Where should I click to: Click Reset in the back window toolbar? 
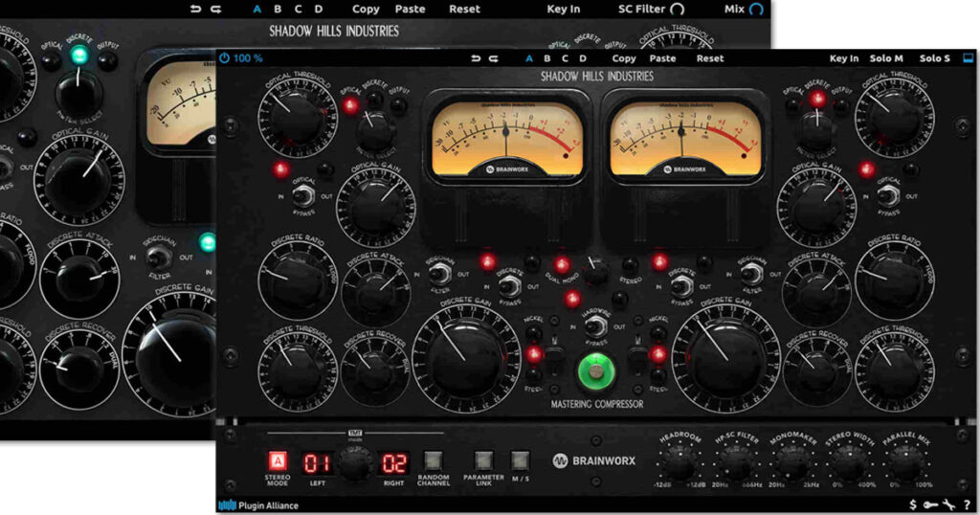pos(464,10)
